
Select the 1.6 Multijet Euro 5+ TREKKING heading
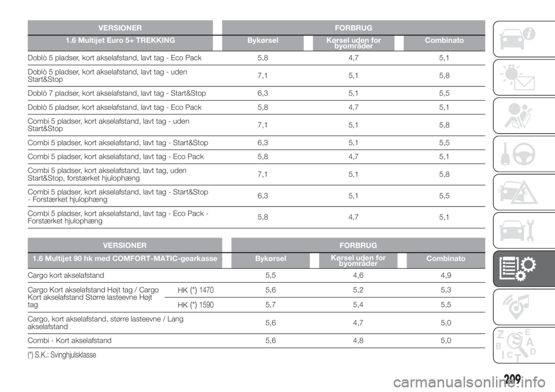click(120, 40)
